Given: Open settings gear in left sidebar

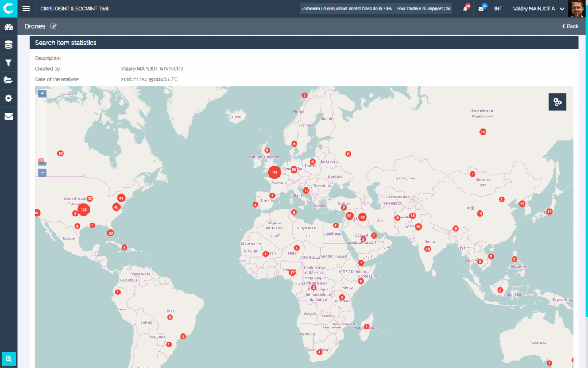Looking at the screenshot, I should 8,98.
